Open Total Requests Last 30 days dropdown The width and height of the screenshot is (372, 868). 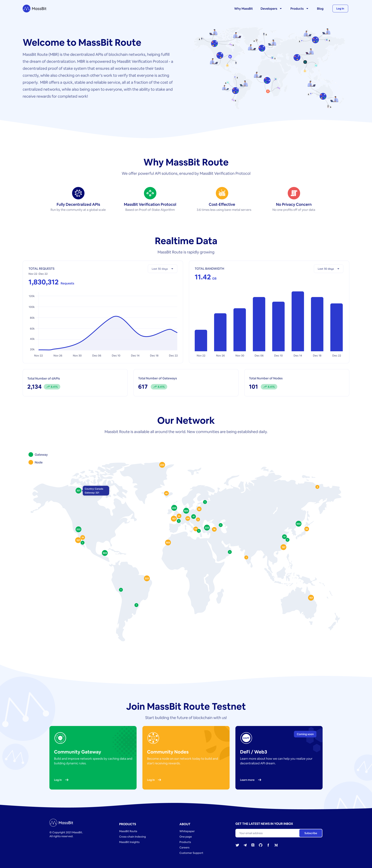click(x=162, y=269)
